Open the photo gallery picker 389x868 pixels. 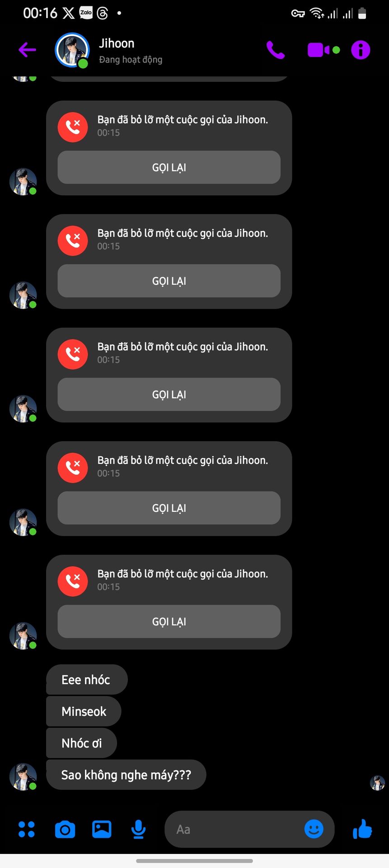[x=102, y=829]
